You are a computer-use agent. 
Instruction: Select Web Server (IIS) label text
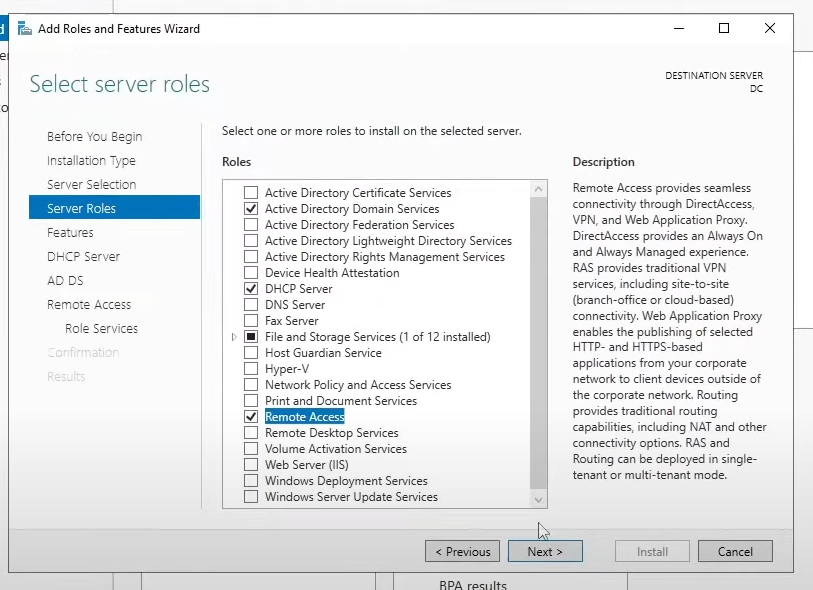(306, 465)
